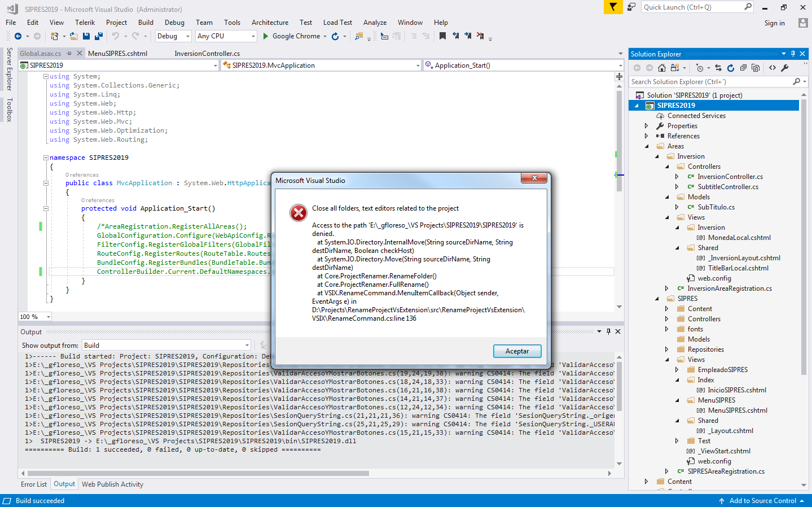Click the Save toolbar icon
The image size is (812, 507).
click(x=86, y=36)
